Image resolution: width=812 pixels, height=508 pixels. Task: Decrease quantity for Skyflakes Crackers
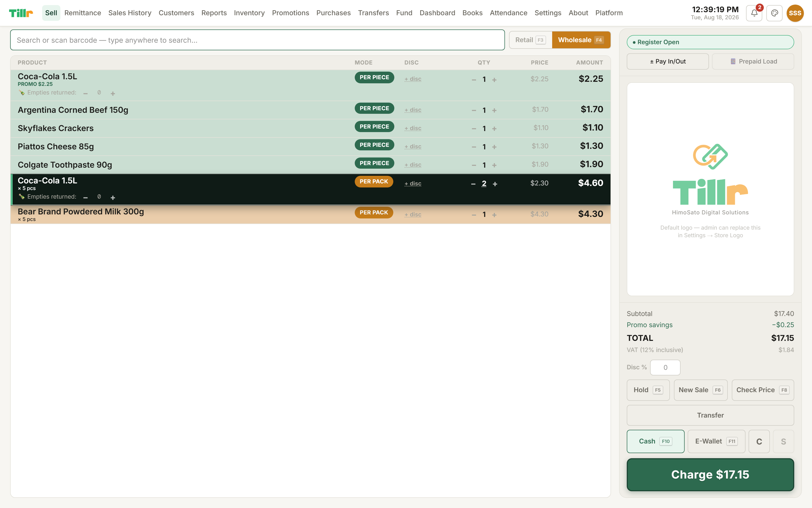point(474,129)
